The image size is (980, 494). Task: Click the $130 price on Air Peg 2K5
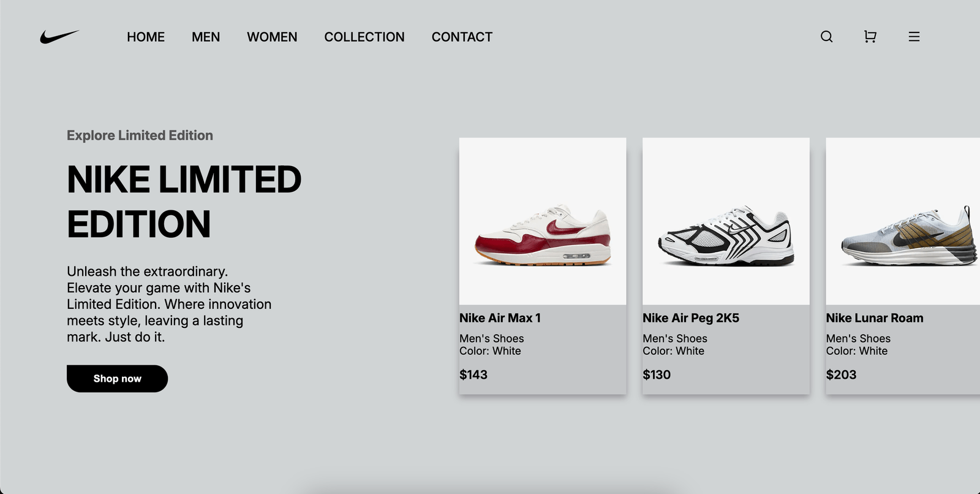point(657,374)
